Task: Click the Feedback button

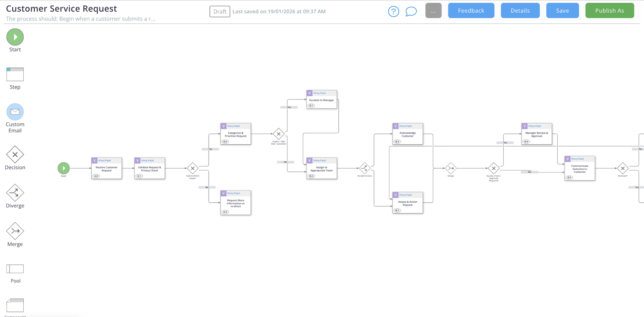Action: tap(471, 11)
